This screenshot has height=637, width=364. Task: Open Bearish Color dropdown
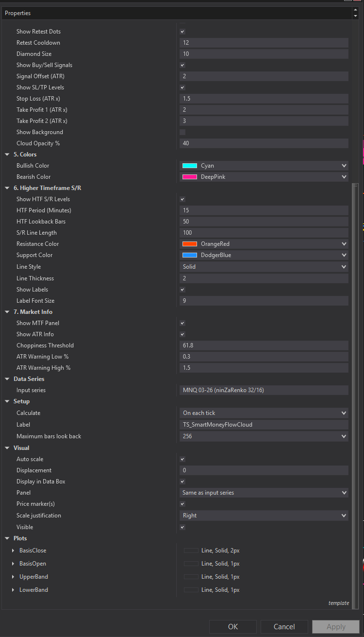pos(264,177)
